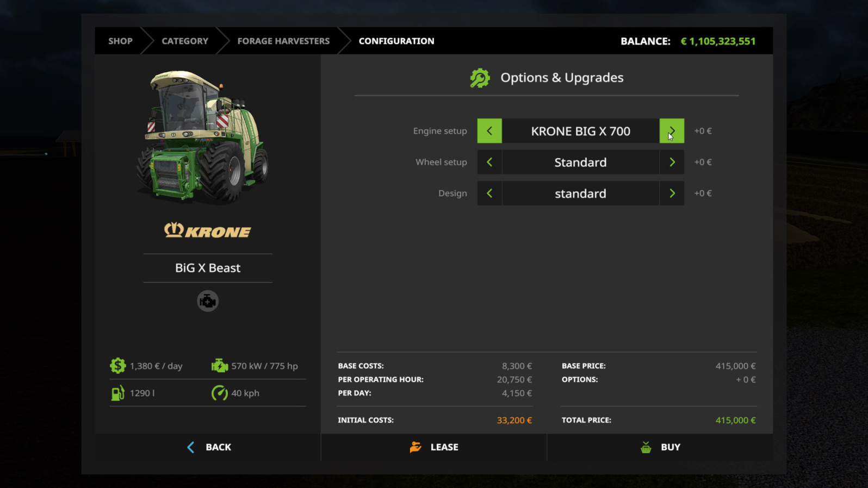Image resolution: width=868 pixels, height=488 pixels.
Task: Click the daily upkeep dollar icon
Action: (x=117, y=366)
